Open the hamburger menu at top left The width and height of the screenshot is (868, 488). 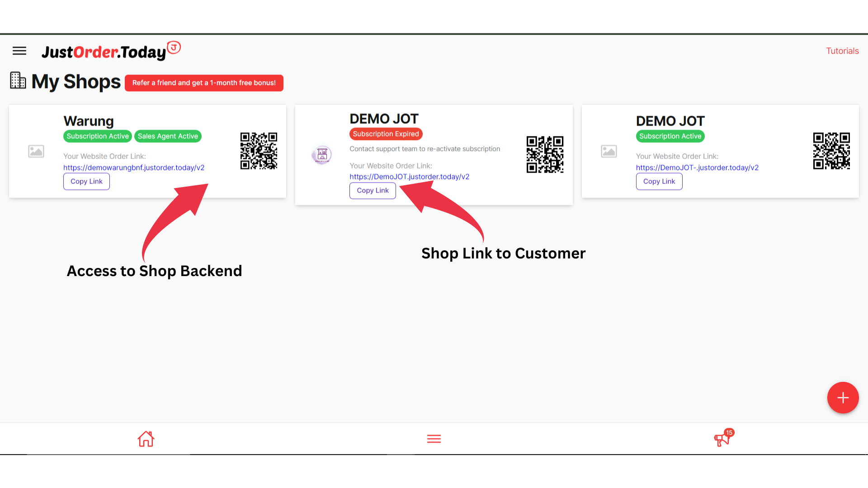pos(19,51)
